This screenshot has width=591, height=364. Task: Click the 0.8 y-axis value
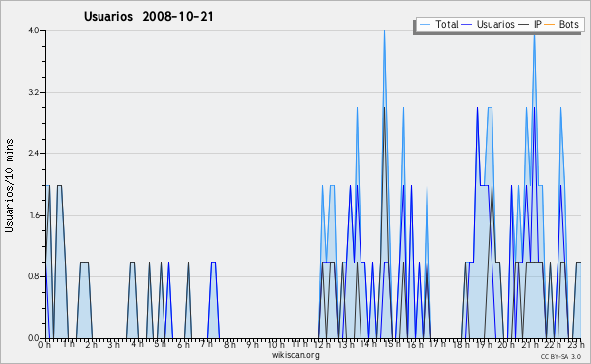pos(33,276)
